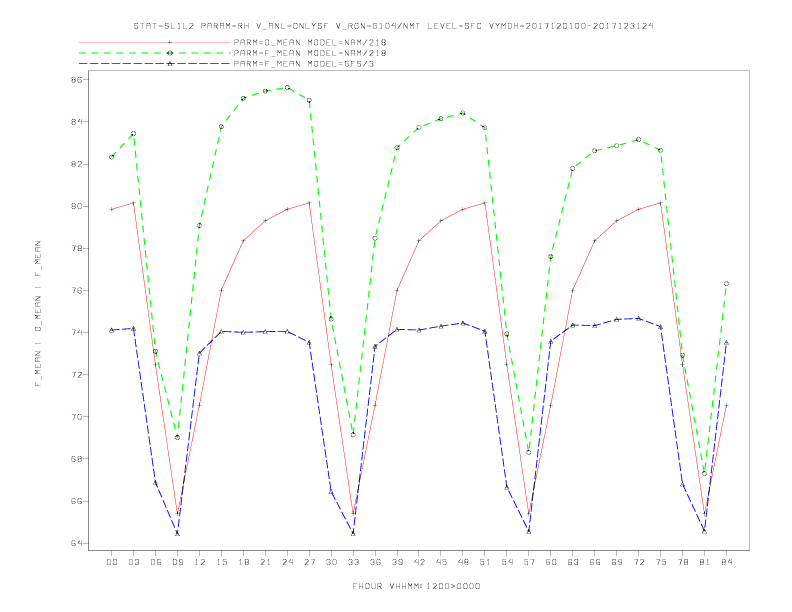Click green circle data point at hour 24
The width and height of the screenshot is (792, 612).
(287, 87)
